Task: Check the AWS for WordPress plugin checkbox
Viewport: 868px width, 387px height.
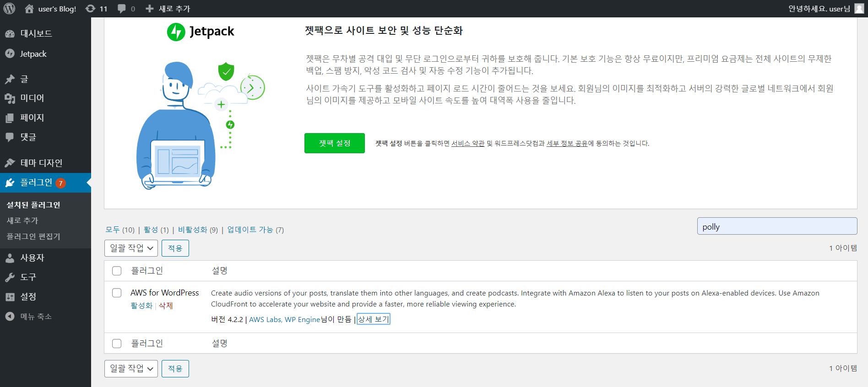Action: tap(117, 293)
